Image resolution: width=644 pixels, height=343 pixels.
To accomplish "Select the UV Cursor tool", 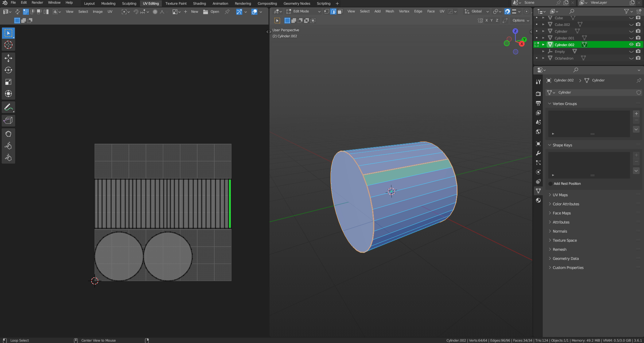I will point(8,45).
